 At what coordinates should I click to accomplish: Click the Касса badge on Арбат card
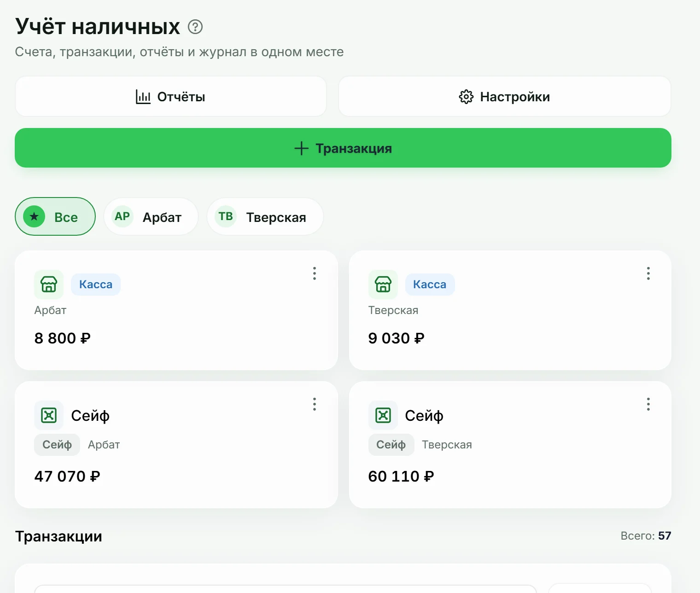point(96,285)
